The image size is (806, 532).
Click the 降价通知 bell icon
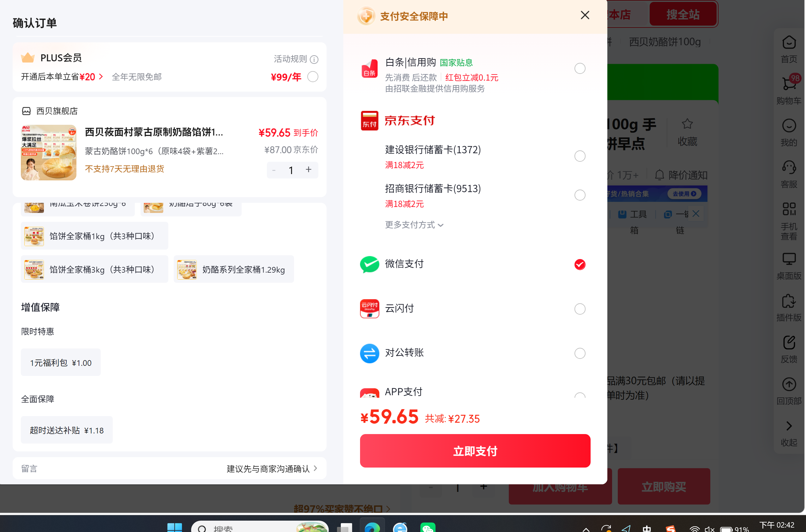click(659, 175)
